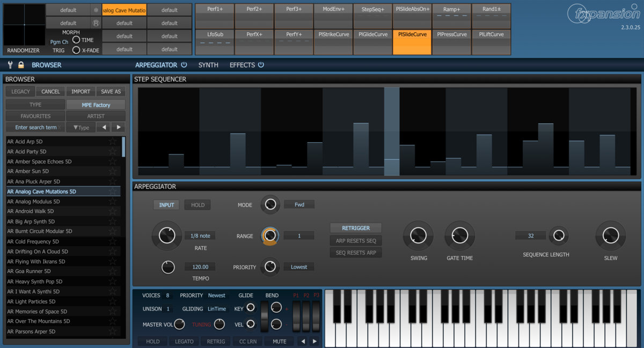Enable SEQ RESETS ARP
The width and height of the screenshot is (644, 348).
pyautogui.click(x=356, y=253)
